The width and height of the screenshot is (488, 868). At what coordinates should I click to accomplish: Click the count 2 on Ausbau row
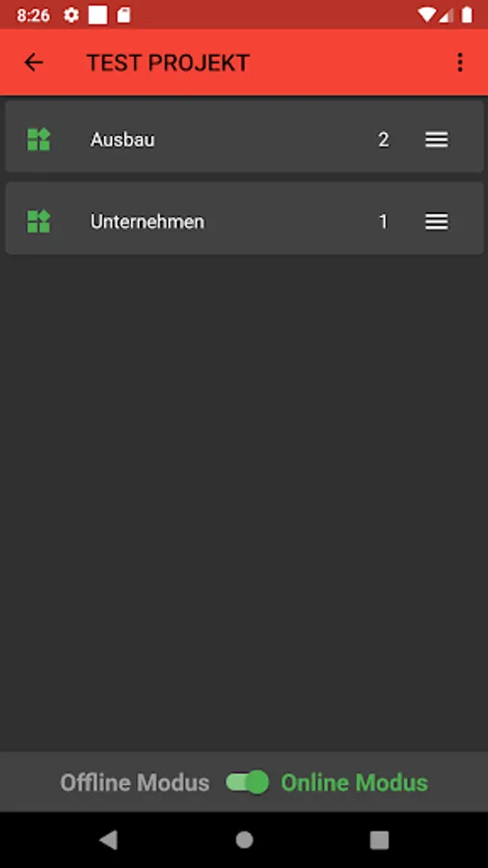point(384,140)
